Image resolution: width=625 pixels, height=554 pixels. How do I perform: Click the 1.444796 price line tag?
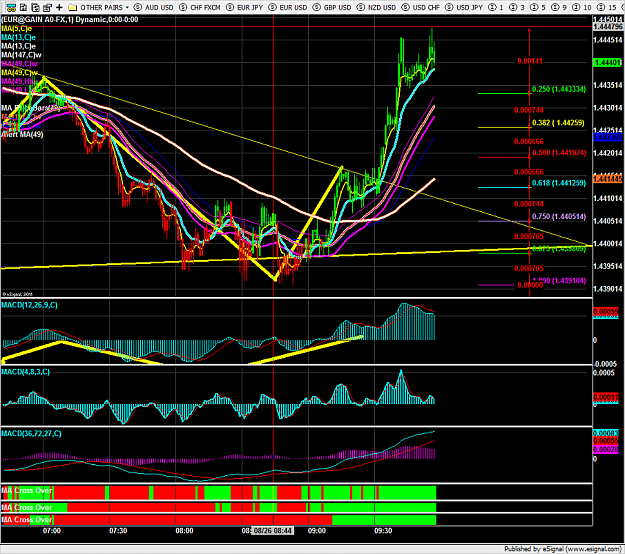click(608, 27)
